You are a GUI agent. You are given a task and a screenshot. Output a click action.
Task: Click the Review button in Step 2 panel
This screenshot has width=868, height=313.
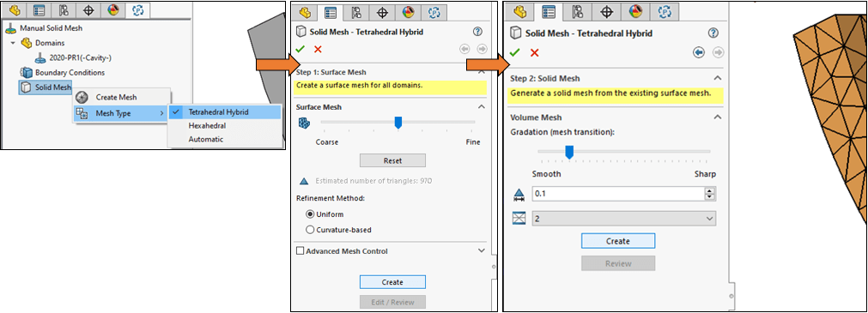[618, 263]
